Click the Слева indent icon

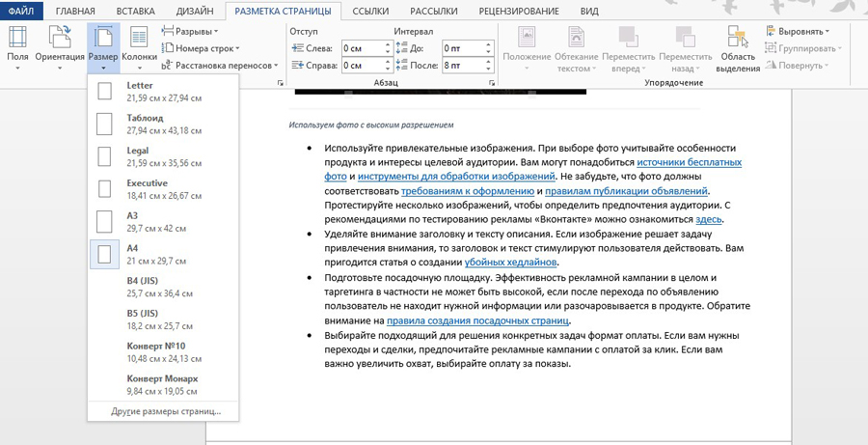tap(298, 48)
